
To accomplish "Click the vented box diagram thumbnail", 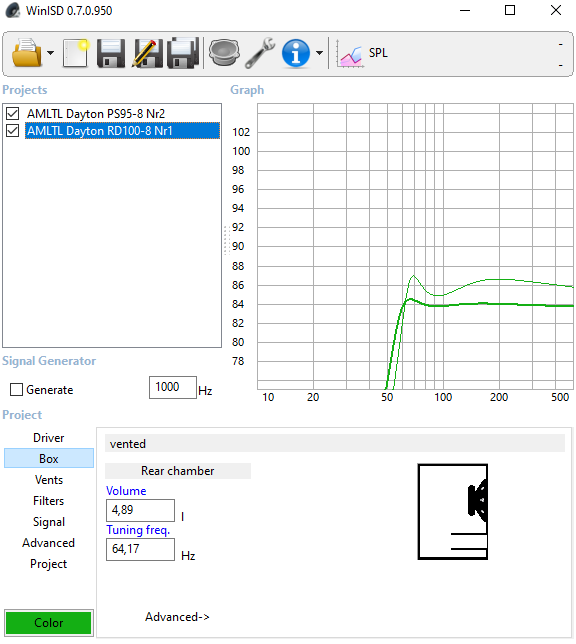I will tap(453, 512).
